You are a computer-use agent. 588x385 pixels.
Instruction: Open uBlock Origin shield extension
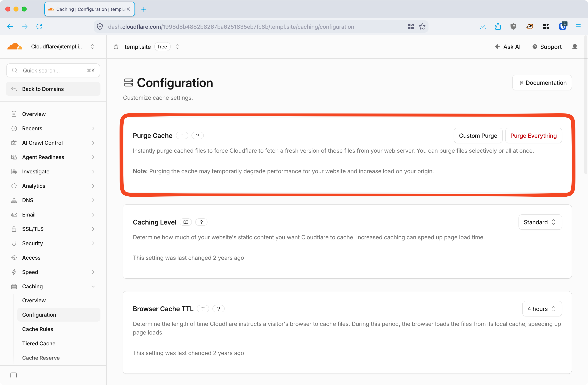coord(513,26)
